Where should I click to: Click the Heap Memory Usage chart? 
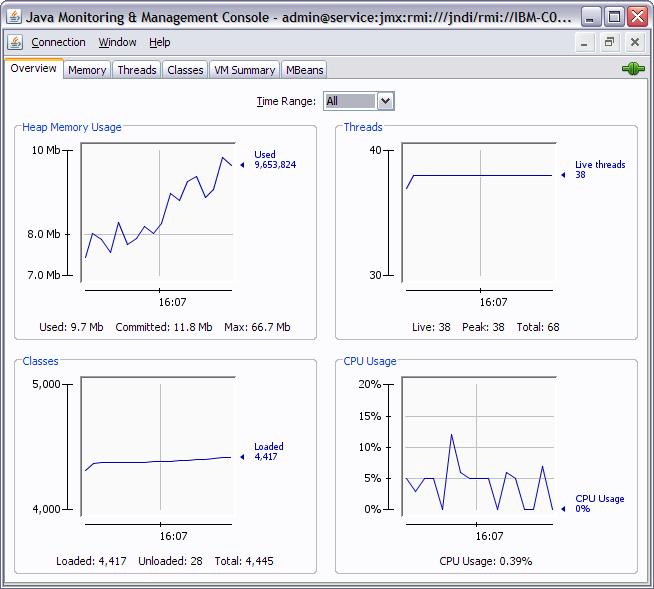(x=158, y=213)
